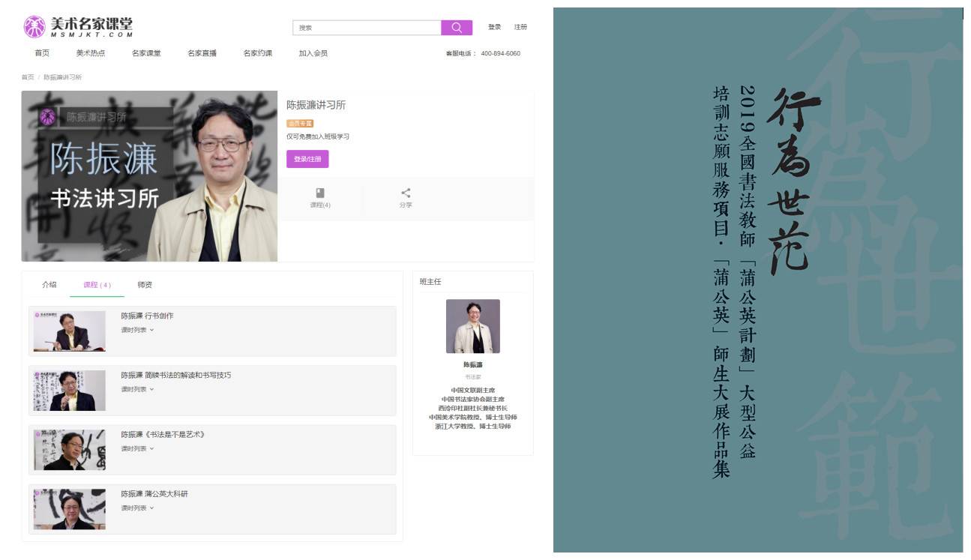This screenshot has width=971, height=560.
Task: Open the 首页 navigation menu item
Action: tap(42, 53)
